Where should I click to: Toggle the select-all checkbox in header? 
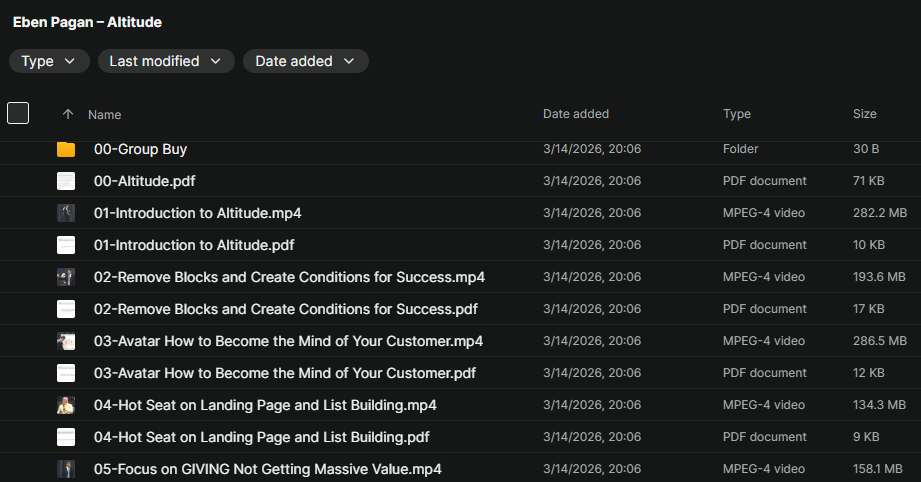tap(18, 113)
